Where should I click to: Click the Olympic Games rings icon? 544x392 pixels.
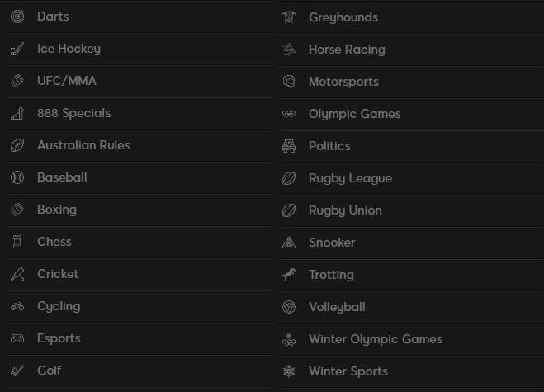(x=289, y=114)
